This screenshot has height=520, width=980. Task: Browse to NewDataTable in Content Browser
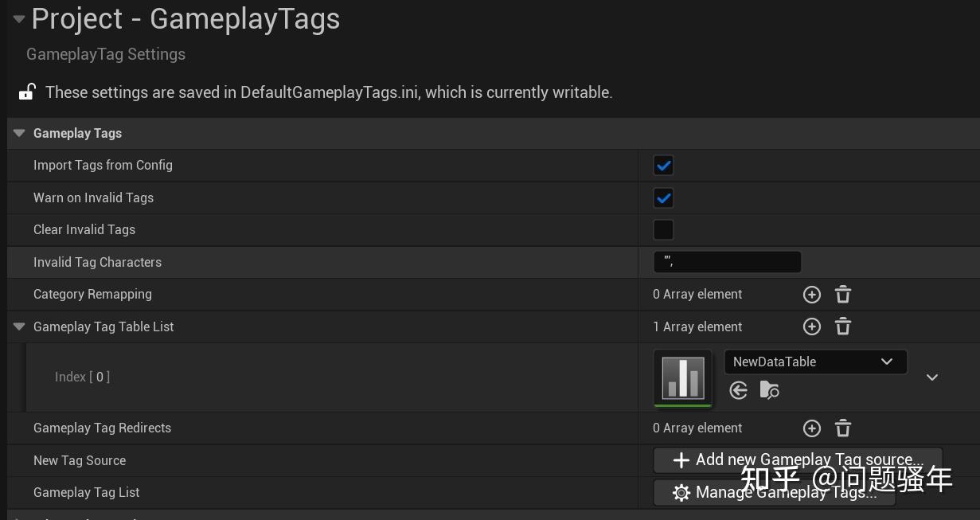[769, 389]
